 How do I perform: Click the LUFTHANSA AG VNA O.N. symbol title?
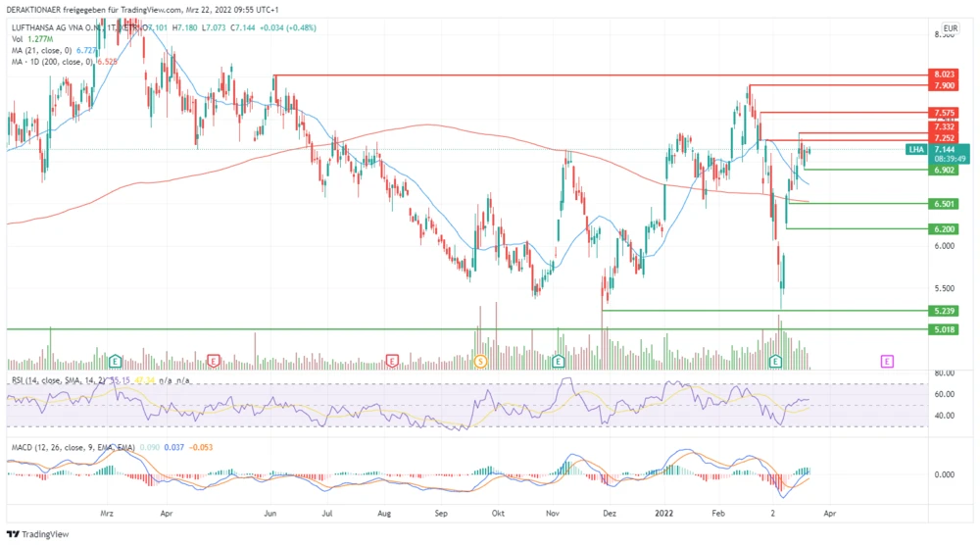pos(56,28)
